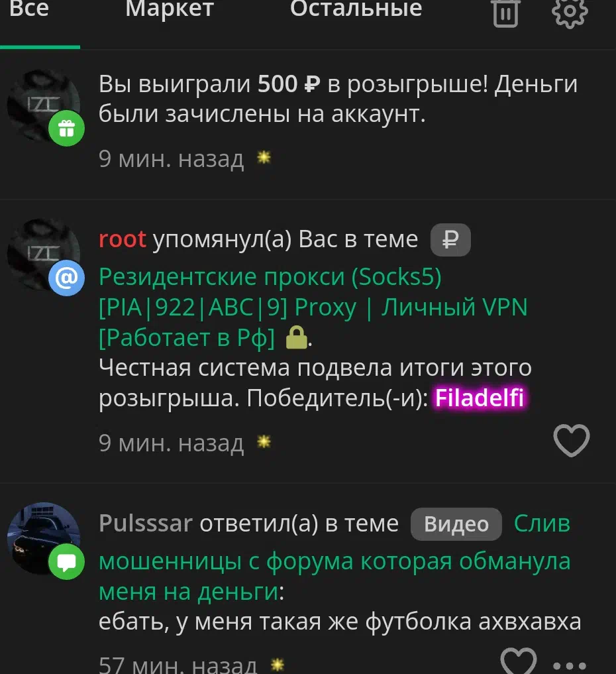
Task: Open three-dots menu on Pulsssar notification
Action: [x=570, y=666]
